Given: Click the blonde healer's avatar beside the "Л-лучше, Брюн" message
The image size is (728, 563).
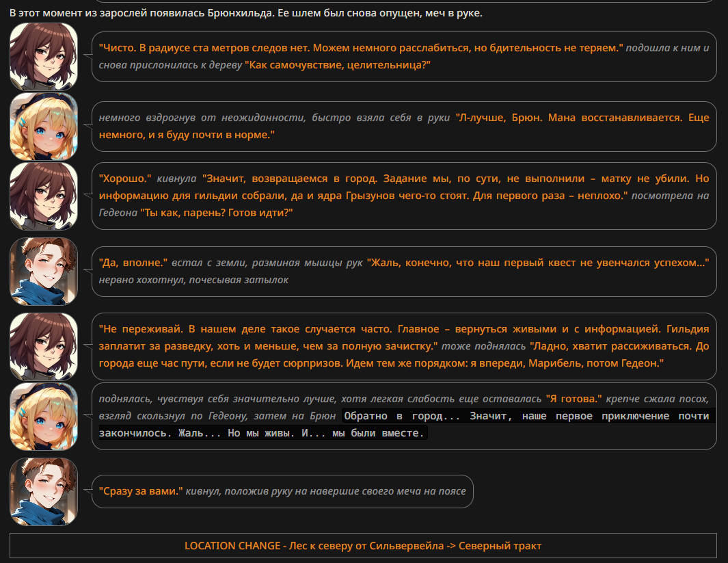Looking at the screenshot, I should click(44, 127).
